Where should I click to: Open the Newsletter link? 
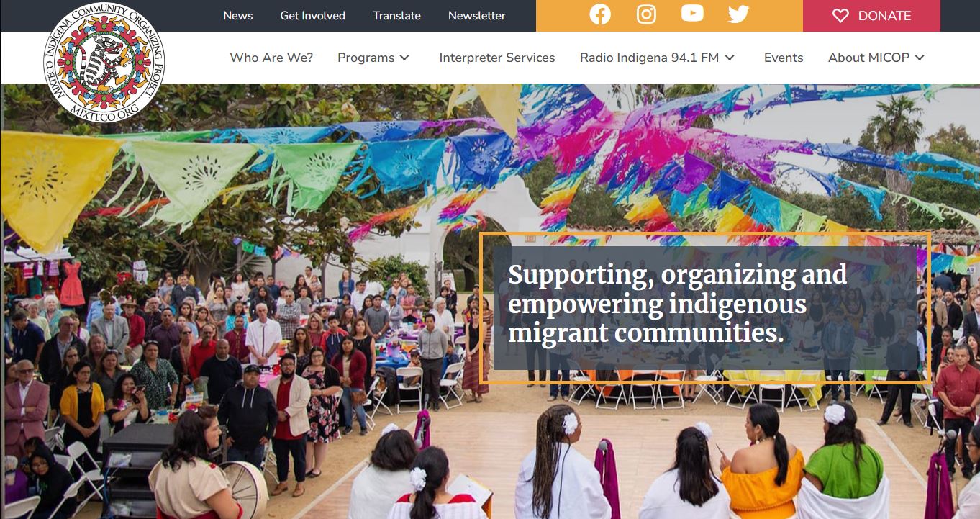(x=477, y=15)
